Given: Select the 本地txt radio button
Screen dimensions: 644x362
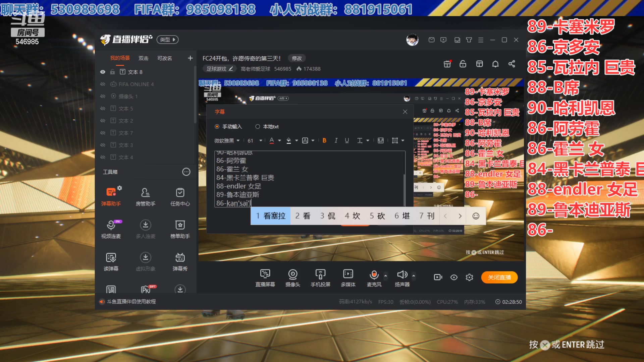Looking at the screenshot, I should 258,126.
